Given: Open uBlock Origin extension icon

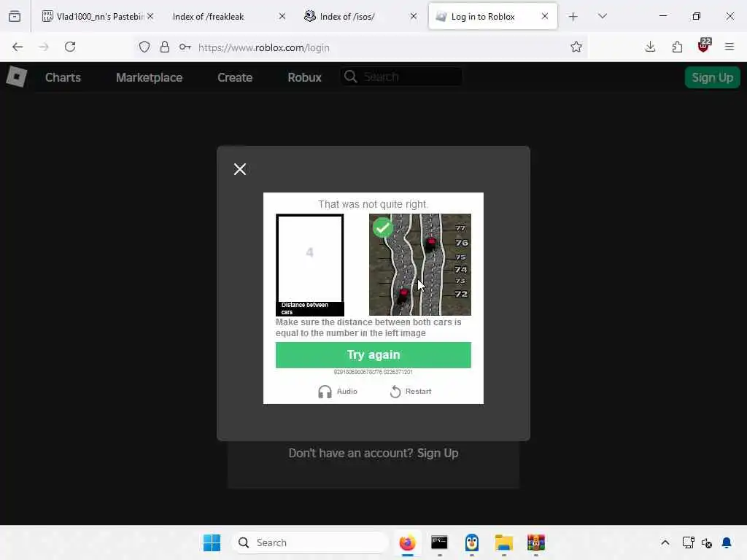Looking at the screenshot, I should pos(704,46).
